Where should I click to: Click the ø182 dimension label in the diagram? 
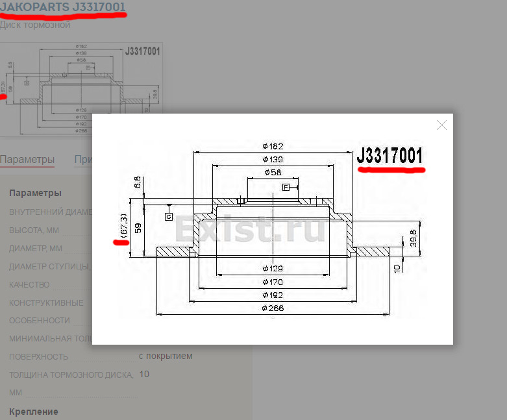pos(273,147)
